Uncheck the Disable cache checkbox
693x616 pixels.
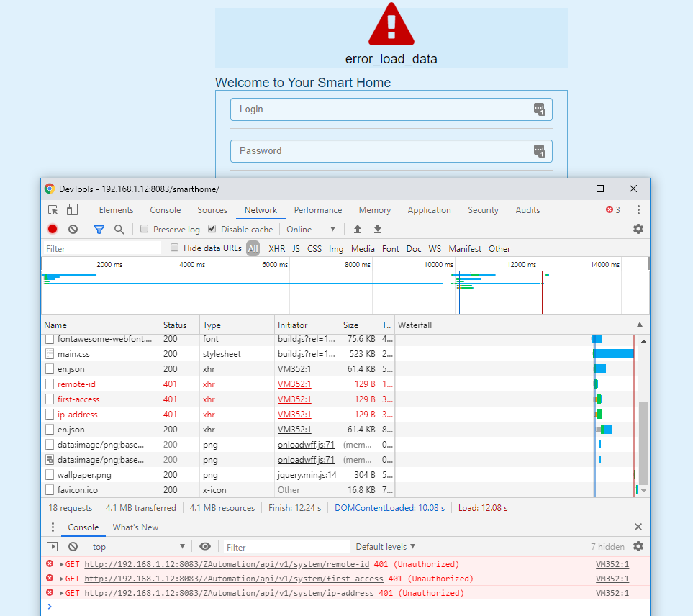tap(212, 229)
